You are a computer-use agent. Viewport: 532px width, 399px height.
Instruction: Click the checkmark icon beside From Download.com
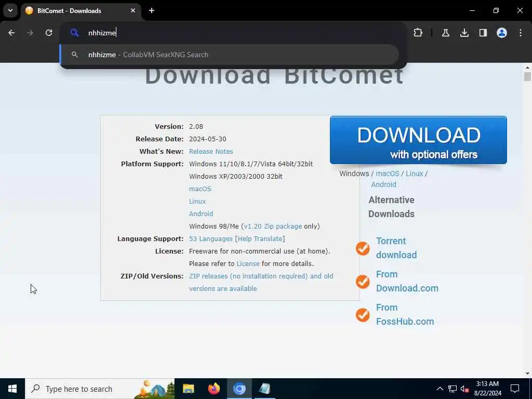[x=363, y=282]
